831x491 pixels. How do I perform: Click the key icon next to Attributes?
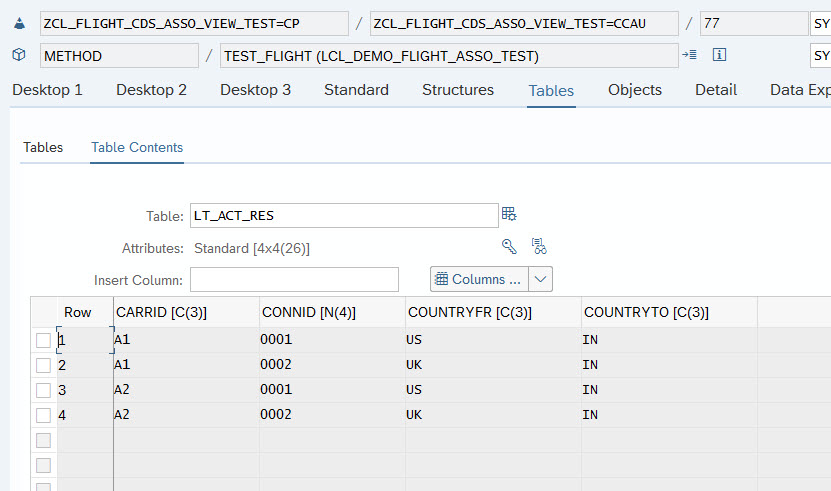(509, 246)
